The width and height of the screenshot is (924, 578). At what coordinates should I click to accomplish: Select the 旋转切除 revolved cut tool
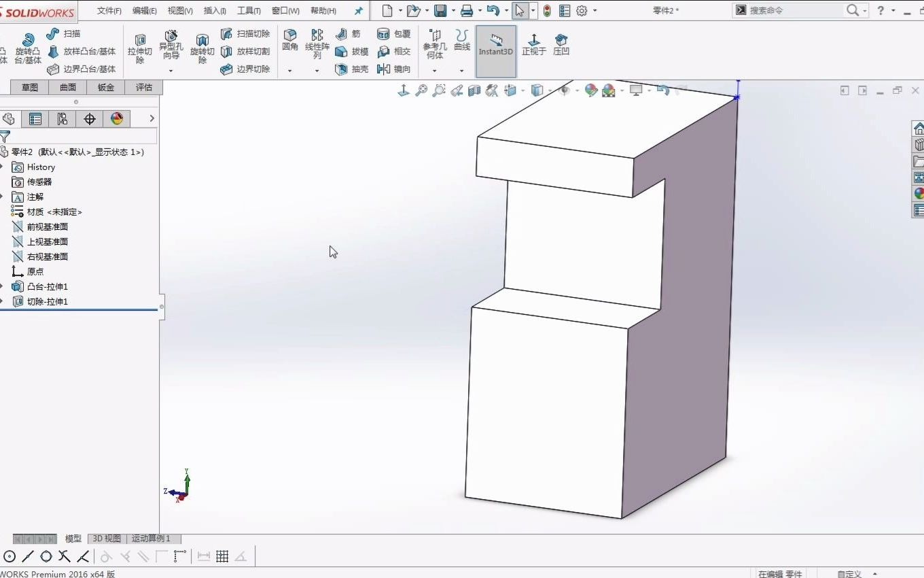202,48
